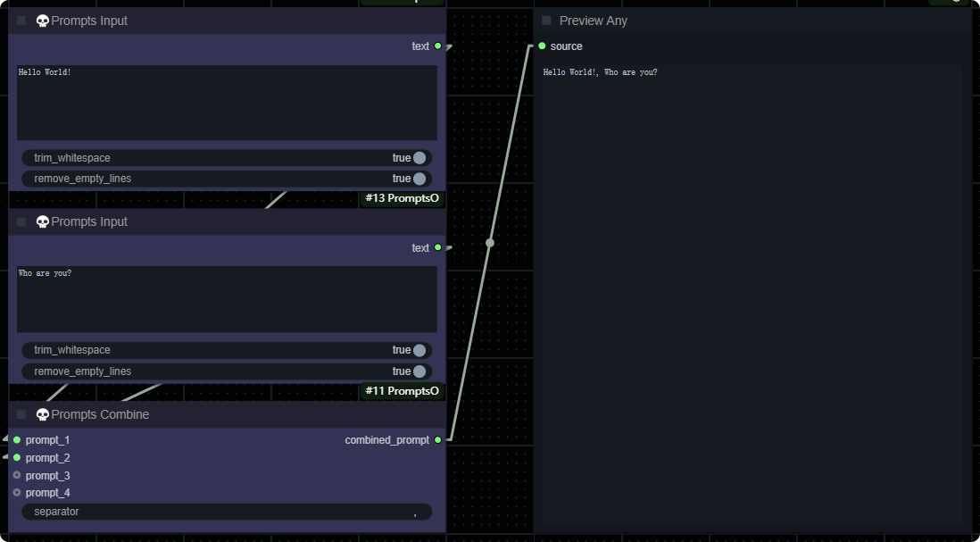Collapse the Prompts Input node containing Hello World!
Screen dimensions: 980x542
coord(21,21)
